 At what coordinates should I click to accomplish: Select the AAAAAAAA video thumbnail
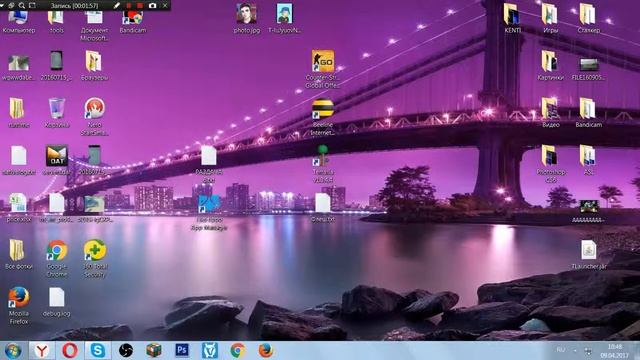(588, 211)
